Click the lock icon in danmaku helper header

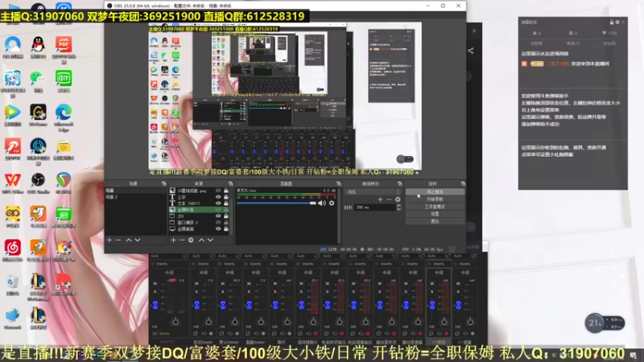tap(612, 23)
